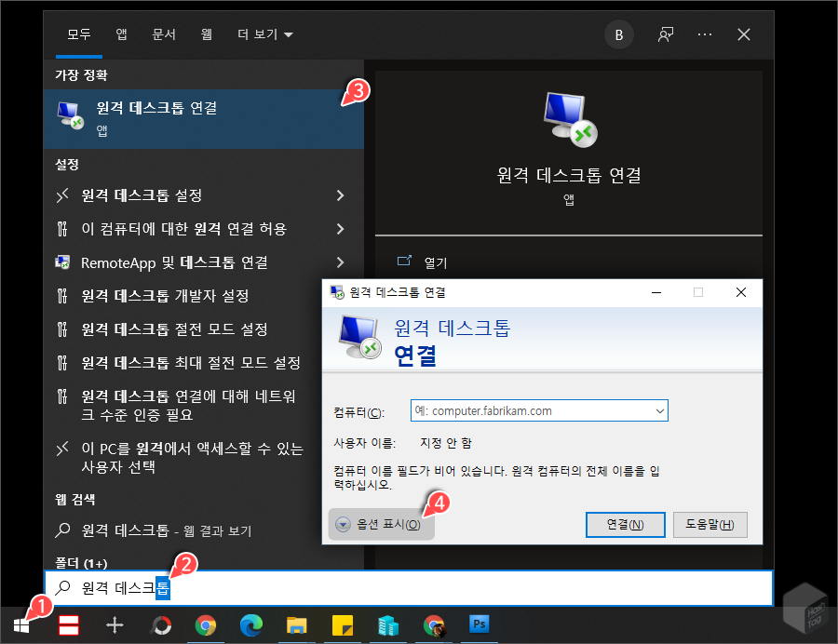Launch Photoshop from the taskbar
The height and width of the screenshot is (644, 838).
pyautogui.click(x=480, y=625)
